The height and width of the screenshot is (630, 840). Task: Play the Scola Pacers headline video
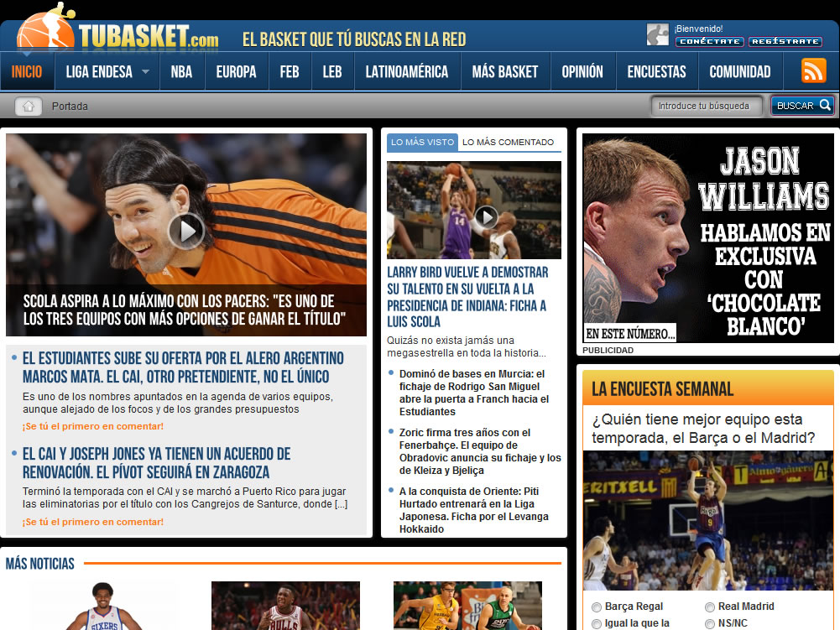186,231
